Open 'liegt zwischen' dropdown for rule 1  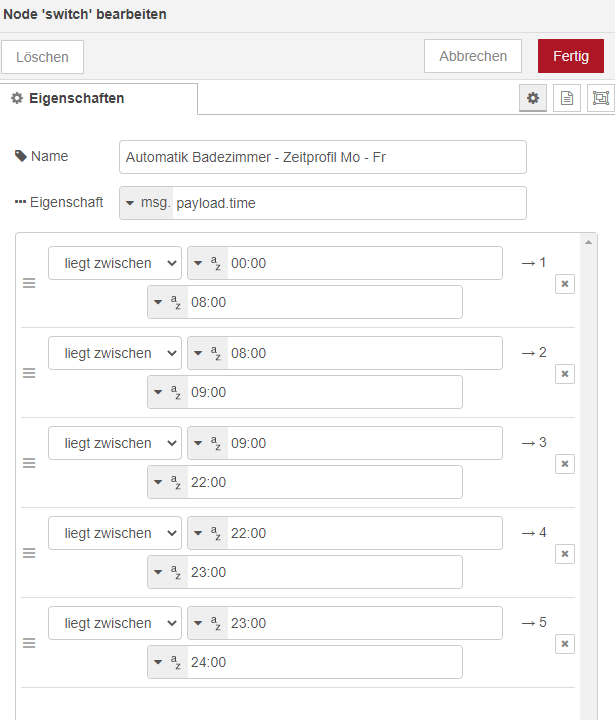[x=115, y=263]
